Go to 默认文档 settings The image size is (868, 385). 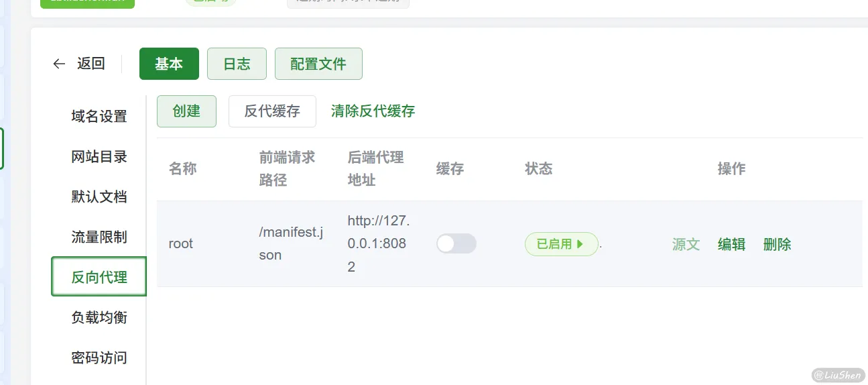(x=99, y=197)
